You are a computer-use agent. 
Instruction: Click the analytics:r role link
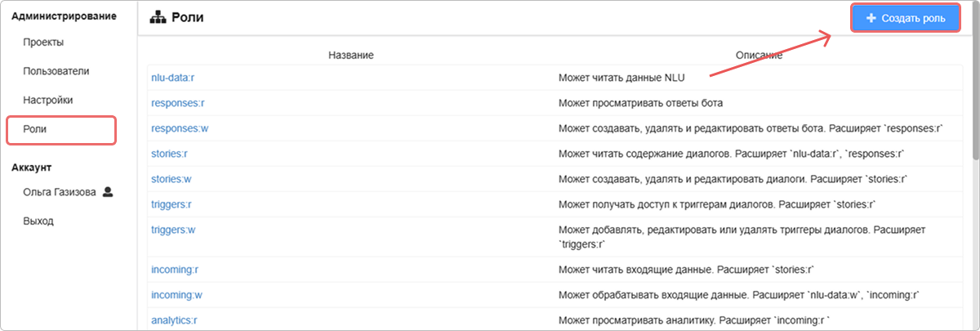click(x=175, y=318)
